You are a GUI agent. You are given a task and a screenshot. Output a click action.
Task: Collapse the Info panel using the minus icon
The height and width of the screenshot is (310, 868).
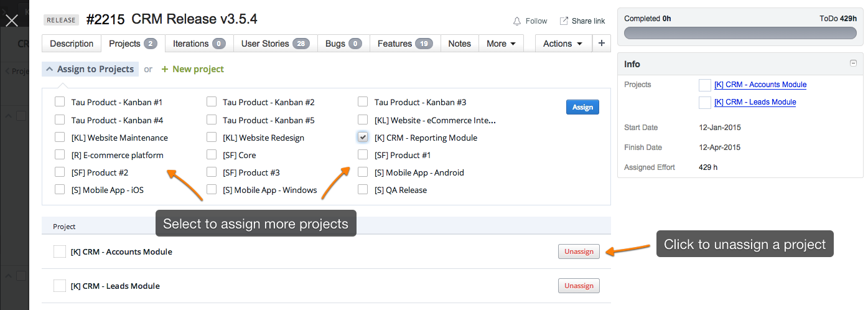pos(853,63)
